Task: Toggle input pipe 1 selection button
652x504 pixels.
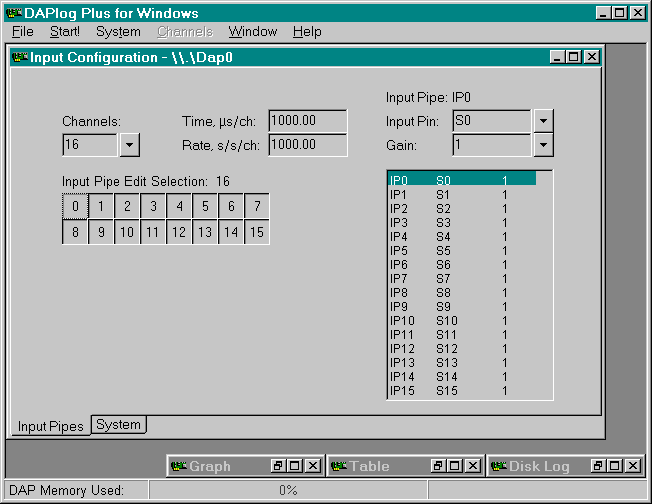Action: click(101, 206)
